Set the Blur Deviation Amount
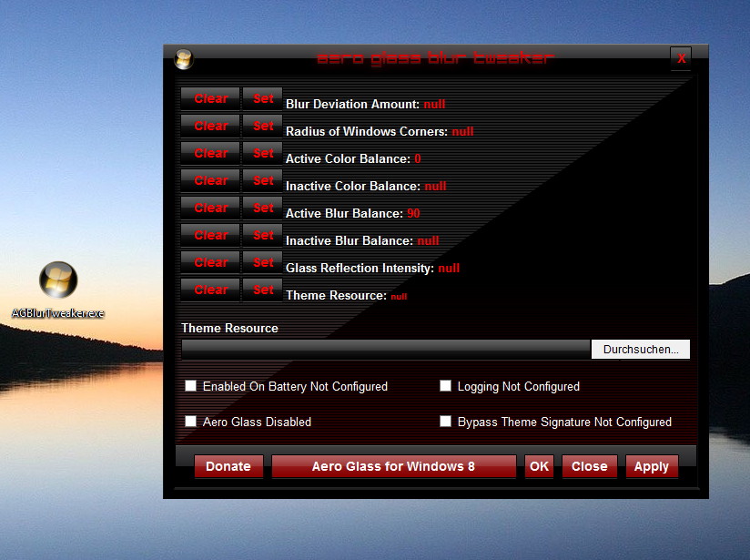 tap(263, 98)
